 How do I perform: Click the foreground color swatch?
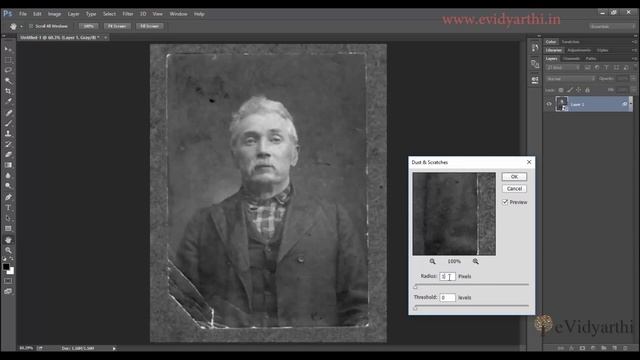click(6, 267)
